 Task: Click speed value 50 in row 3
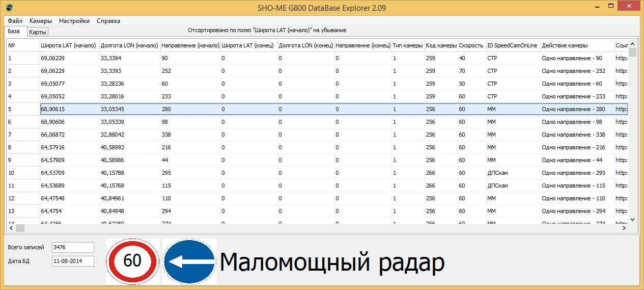(x=472, y=84)
